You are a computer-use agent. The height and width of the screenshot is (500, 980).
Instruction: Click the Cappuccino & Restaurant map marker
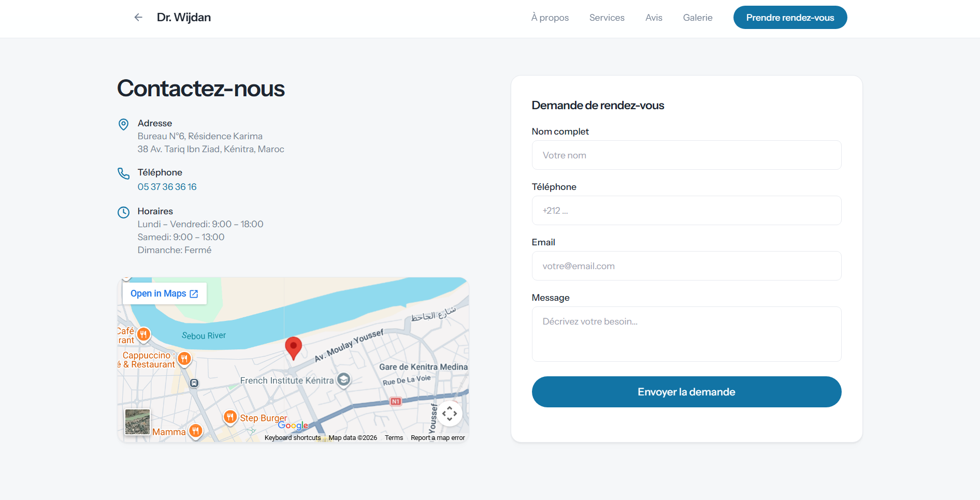tap(184, 358)
